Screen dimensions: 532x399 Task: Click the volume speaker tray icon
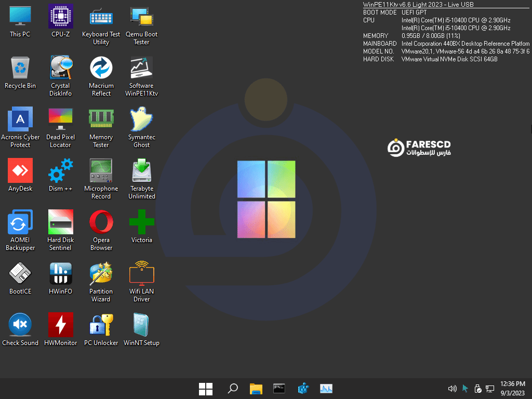coord(453,389)
